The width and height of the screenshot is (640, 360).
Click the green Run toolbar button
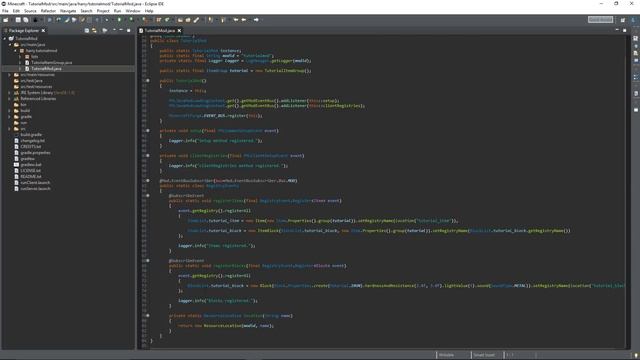click(x=119, y=20)
